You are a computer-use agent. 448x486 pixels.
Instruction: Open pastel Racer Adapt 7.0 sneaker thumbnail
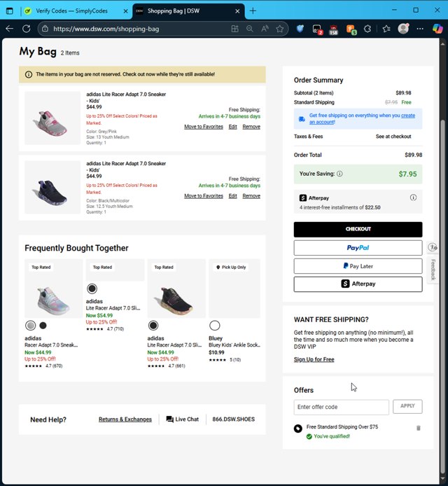(x=54, y=289)
